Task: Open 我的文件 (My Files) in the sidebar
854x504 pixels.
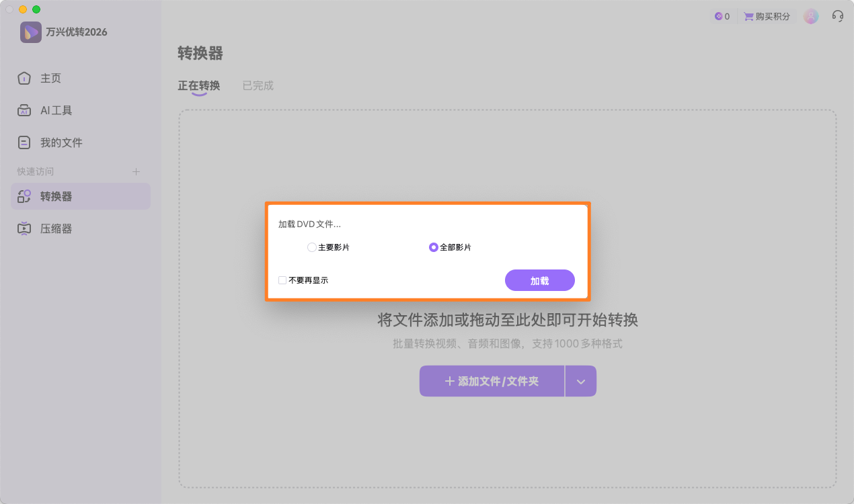Action: point(61,142)
